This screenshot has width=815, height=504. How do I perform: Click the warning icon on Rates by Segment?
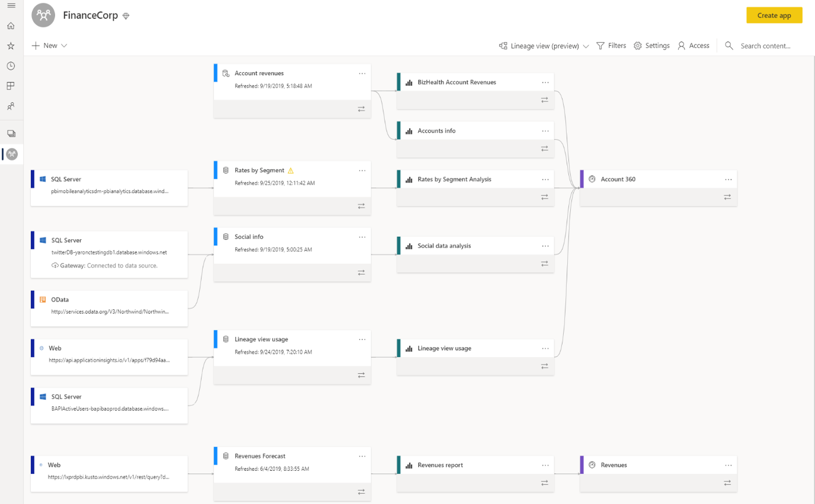290,171
